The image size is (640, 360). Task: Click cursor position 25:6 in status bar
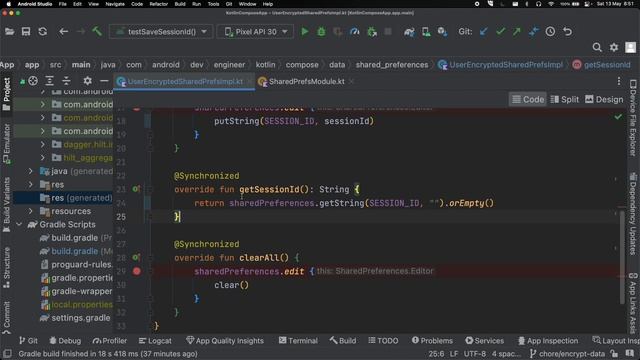point(436,354)
